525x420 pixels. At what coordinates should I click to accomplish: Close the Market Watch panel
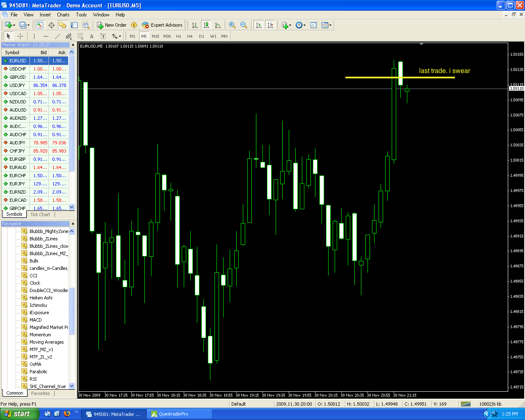click(73, 45)
